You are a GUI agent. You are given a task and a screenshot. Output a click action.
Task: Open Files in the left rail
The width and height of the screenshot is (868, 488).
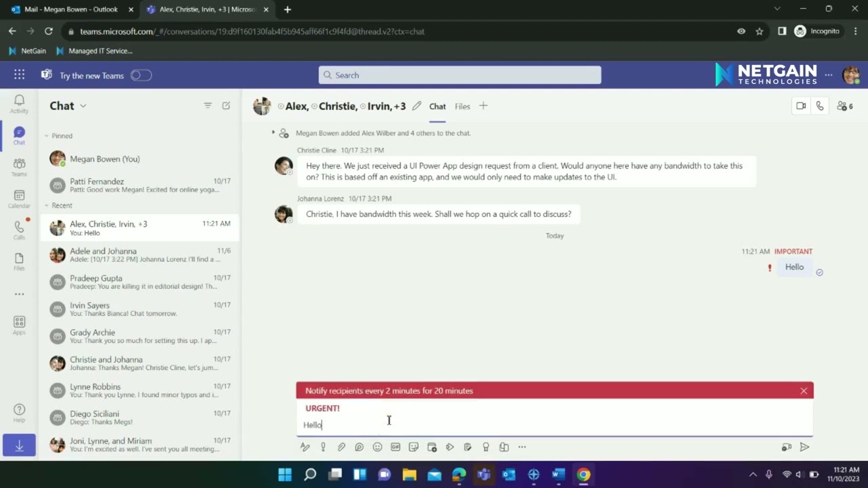[19, 262]
